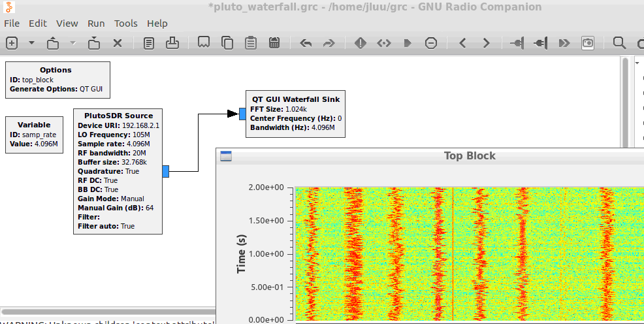Save the flow graph using the Save icon

click(94, 42)
